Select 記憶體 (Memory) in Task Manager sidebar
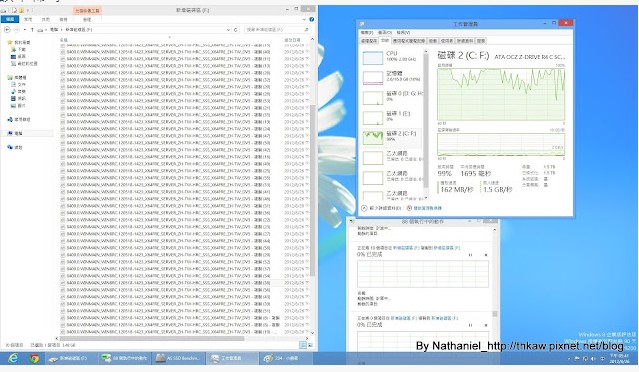This screenshot has height=372, width=639. (392, 77)
